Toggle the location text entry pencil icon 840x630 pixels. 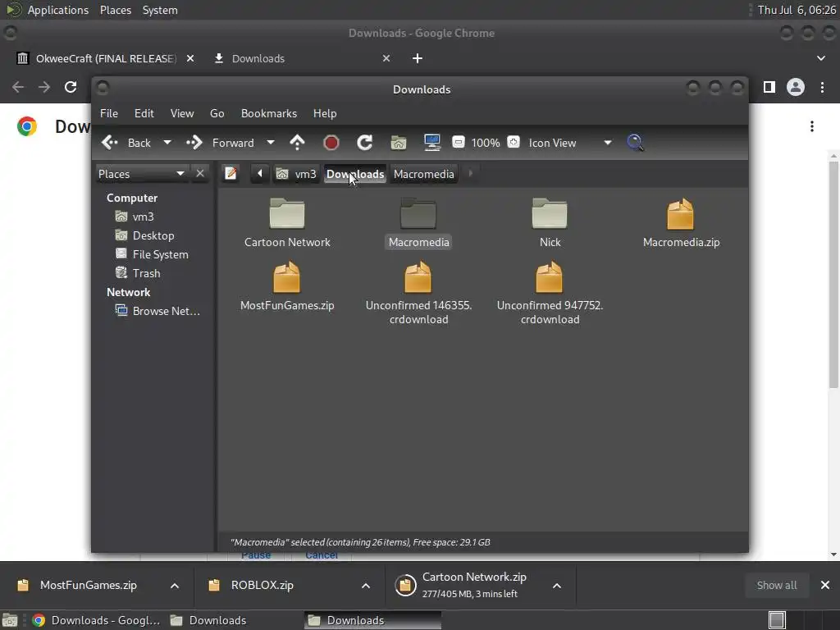(x=231, y=174)
